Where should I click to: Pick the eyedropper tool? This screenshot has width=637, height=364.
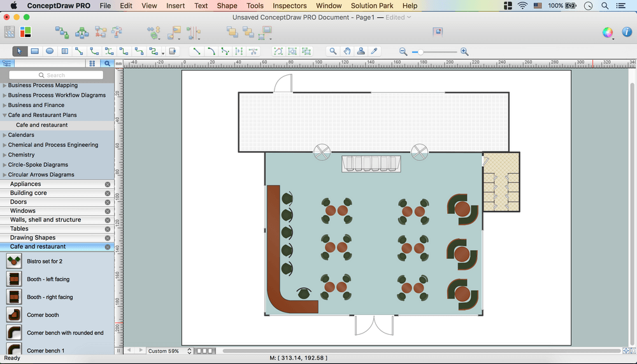[375, 51]
